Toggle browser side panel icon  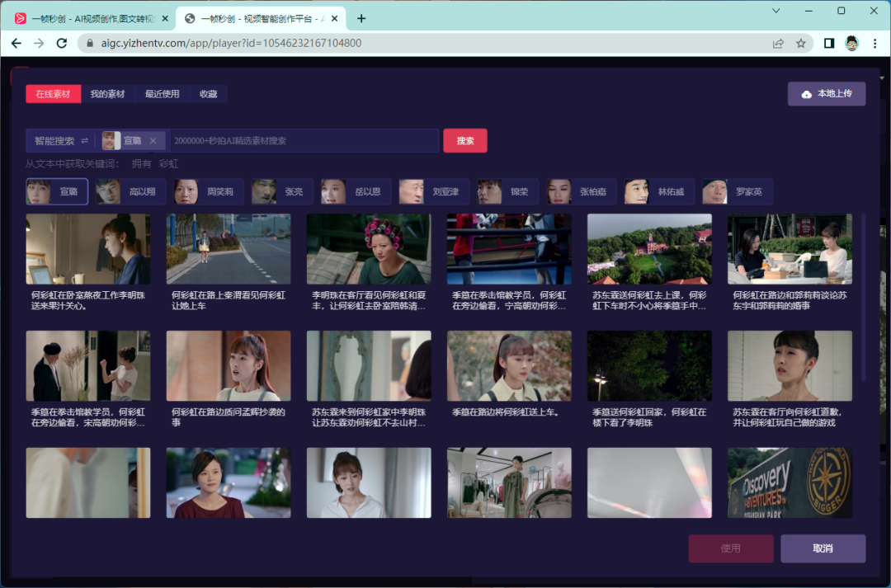[x=829, y=43]
